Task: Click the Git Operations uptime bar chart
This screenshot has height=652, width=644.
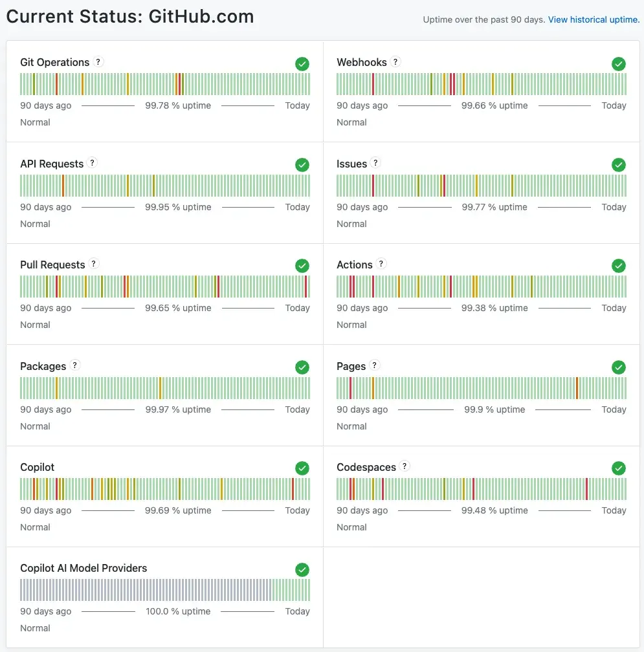Action: tap(165, 84)
